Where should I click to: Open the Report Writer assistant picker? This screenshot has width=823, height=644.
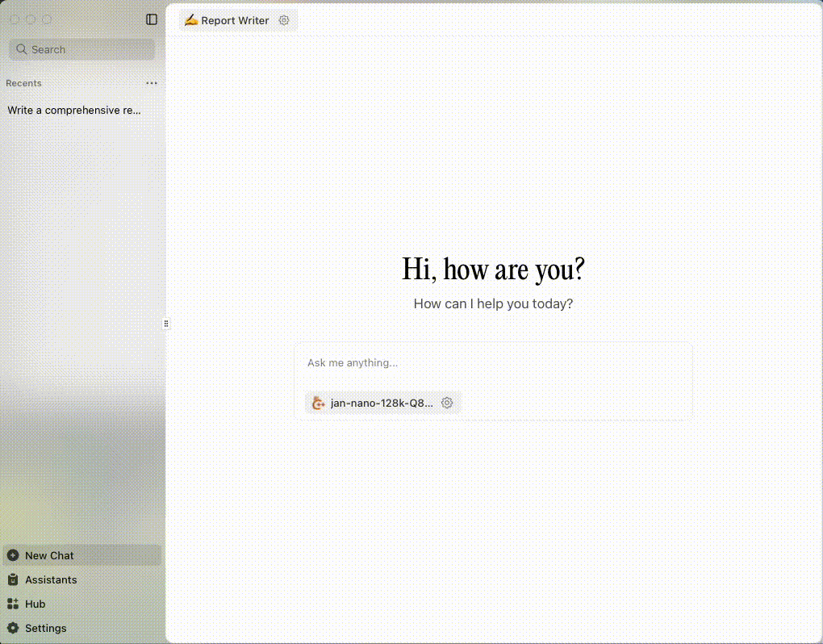click(234, 20)
